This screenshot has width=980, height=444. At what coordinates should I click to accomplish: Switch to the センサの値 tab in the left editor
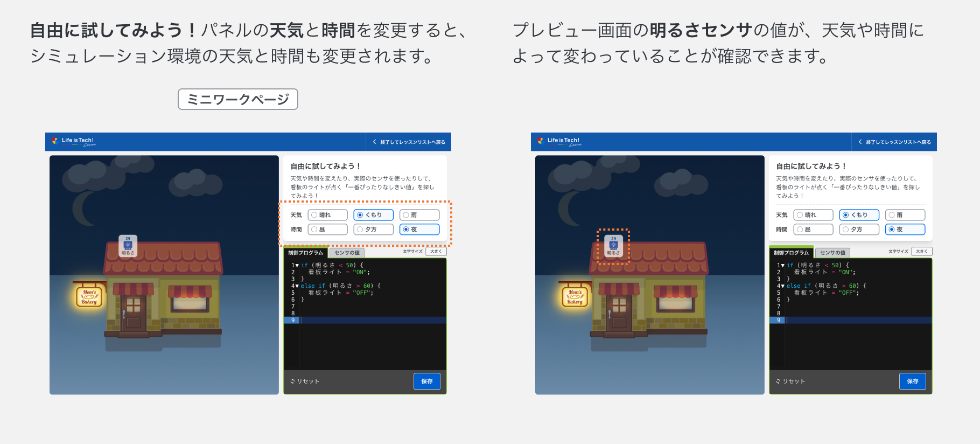click(x=347, y=253)
